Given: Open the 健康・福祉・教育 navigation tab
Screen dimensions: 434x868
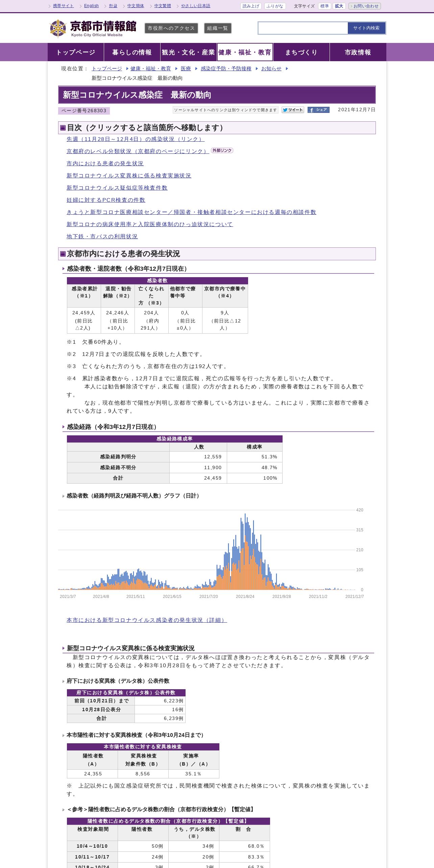Looking at the screenshot, I should 245,52.
